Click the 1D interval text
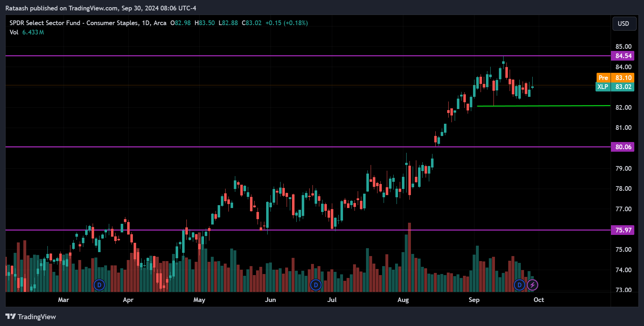This screenshot has height=326, width=644. 146,23
